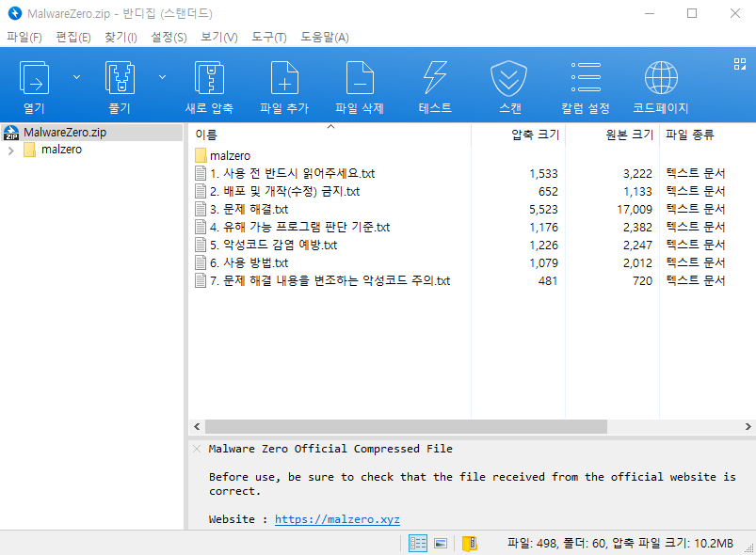Select file '5. 악성코드 감염 예방.txt'
Screen dimensions: 756x555
265,245
